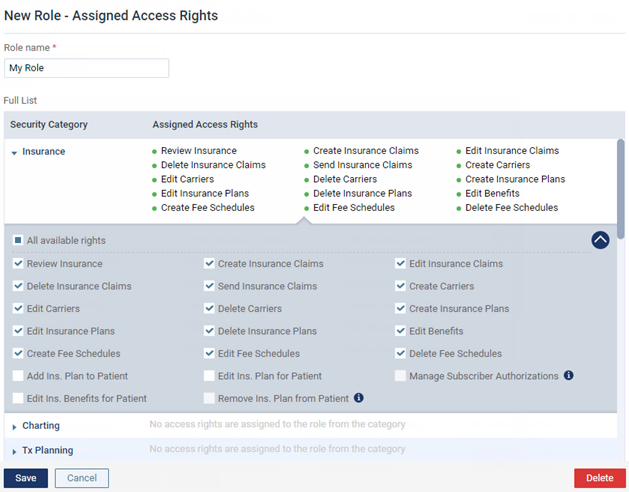Click the Save button
The width and height of the screenshot is (629, 492).
(26, 478)
